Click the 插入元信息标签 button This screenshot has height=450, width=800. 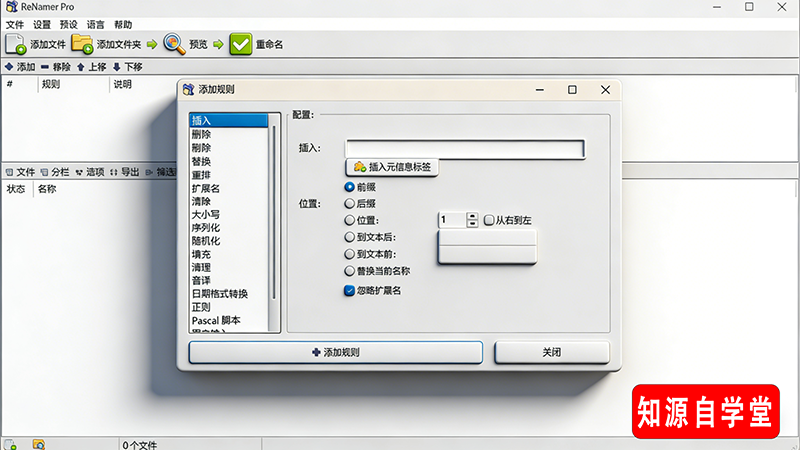[x=393, y=167]
